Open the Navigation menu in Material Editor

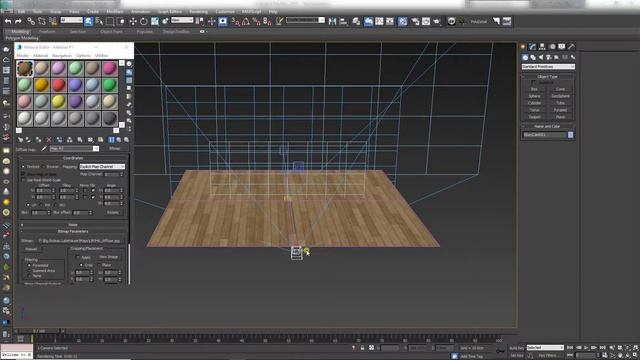pyautogui.click(x=62, y=56)
